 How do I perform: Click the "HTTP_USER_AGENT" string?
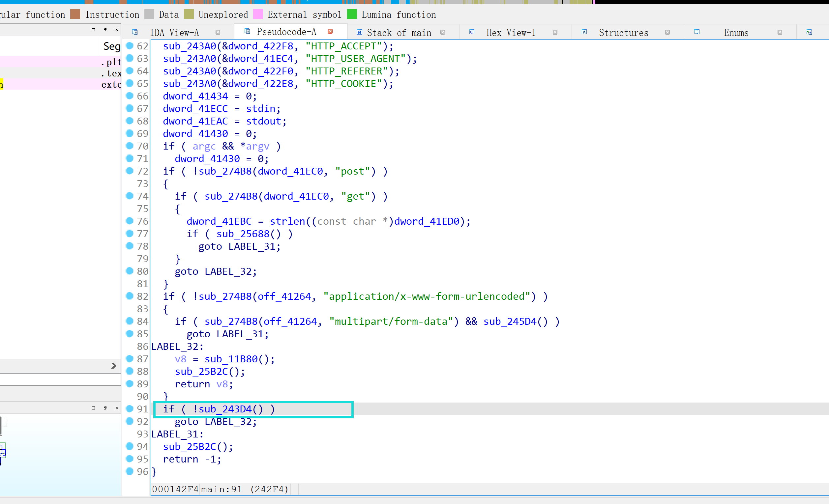click(x=356, y=59)
